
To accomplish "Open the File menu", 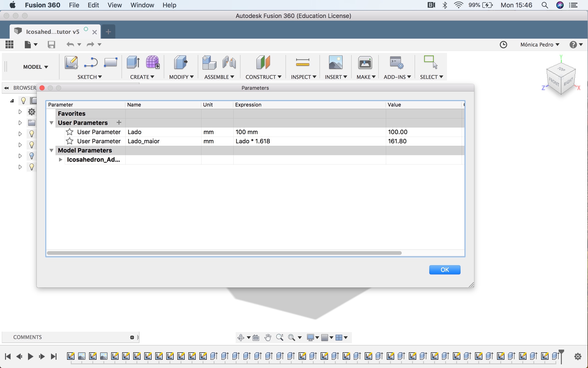I will tap(74, 5).
